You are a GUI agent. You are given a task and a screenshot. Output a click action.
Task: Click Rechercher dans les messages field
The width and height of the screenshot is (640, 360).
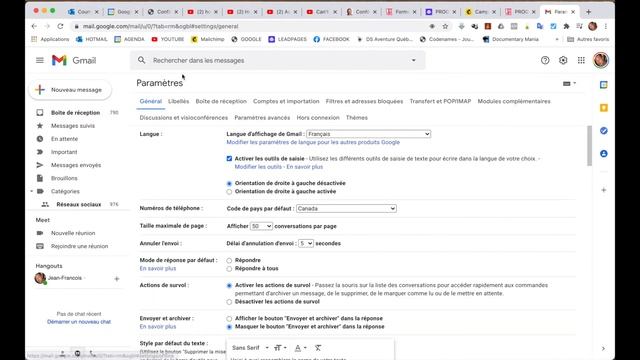coord(278,60)
